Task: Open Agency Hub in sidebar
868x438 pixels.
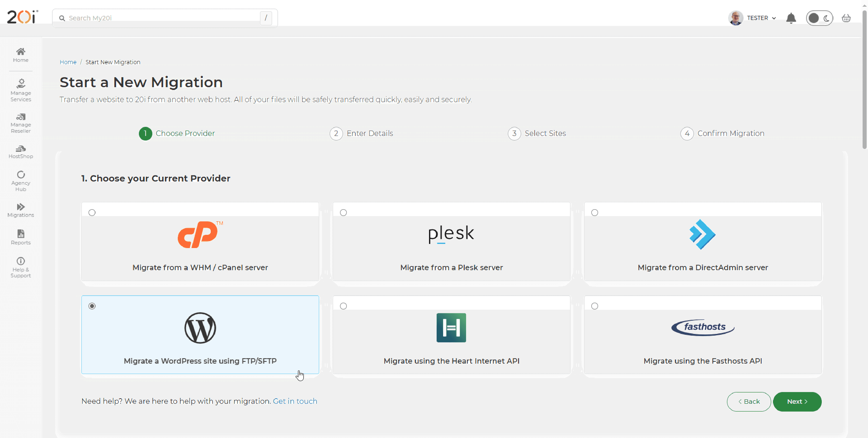Action: tap(21, 181)
